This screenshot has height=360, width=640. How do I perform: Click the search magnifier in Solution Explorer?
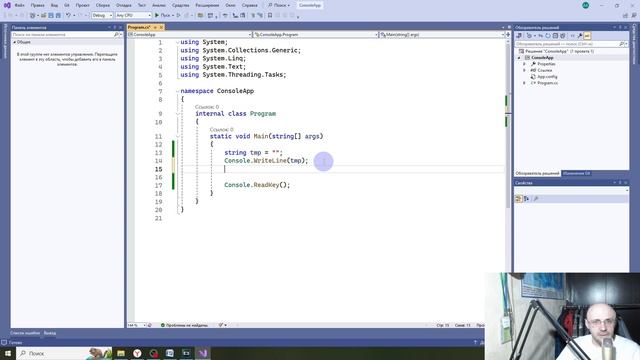(x=622, y=44)
